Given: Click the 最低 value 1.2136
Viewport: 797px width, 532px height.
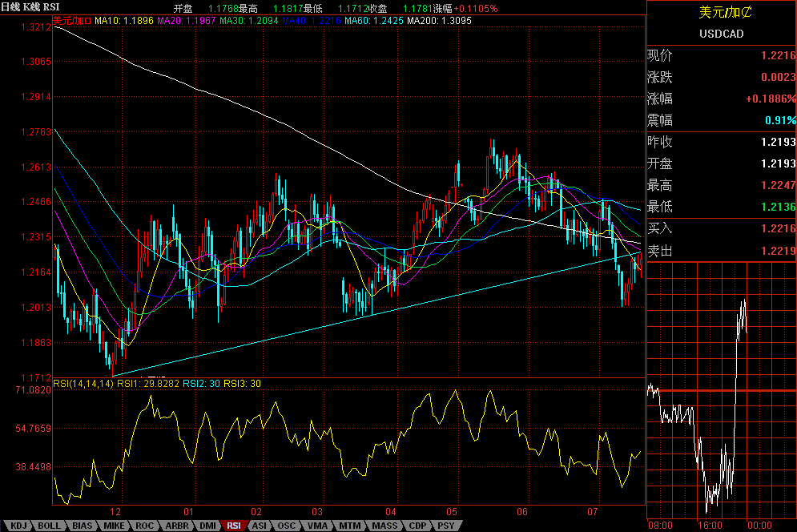Looking at the screenshot, I should 779,207.
